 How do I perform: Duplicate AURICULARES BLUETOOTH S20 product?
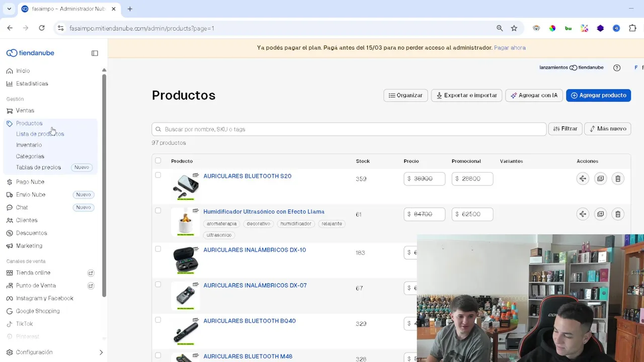pos(600,178)
